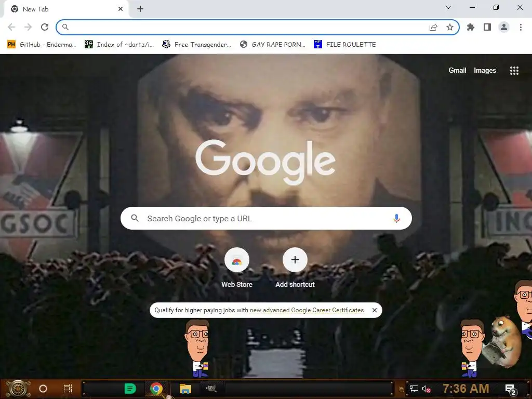Open Chrome's three-dot menu
Screen dimensions: 532x399
(521, 27)
